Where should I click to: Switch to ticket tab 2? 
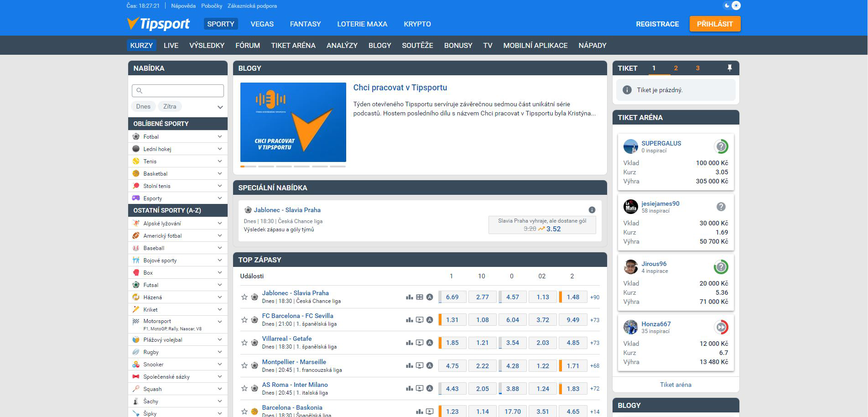[x=676, y=68]
